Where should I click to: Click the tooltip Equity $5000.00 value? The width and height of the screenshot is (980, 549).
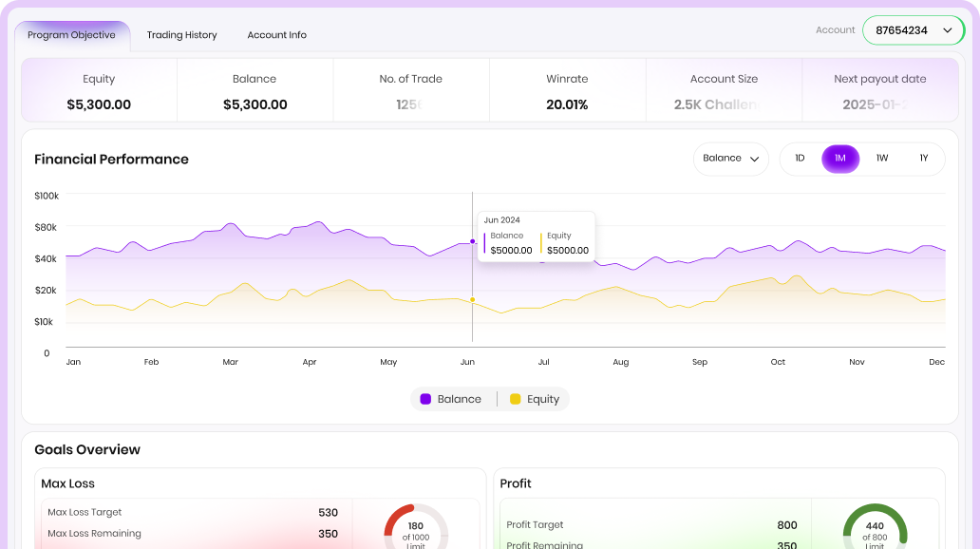568,250
